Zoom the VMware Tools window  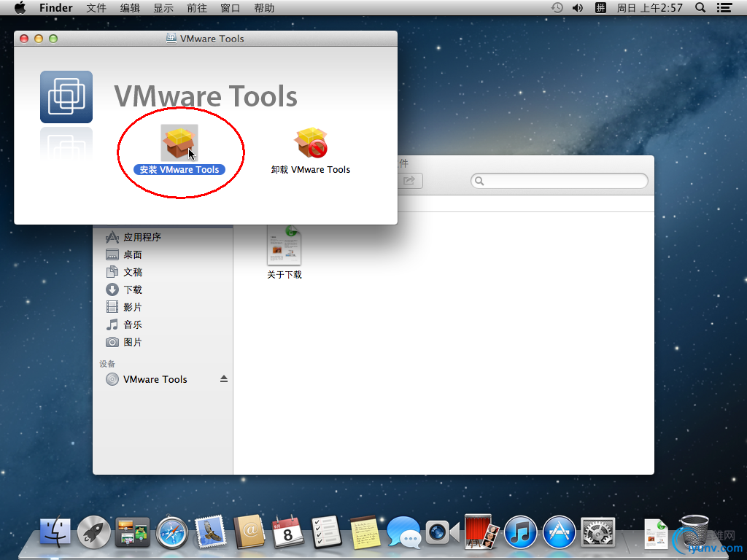coord(53,39)
